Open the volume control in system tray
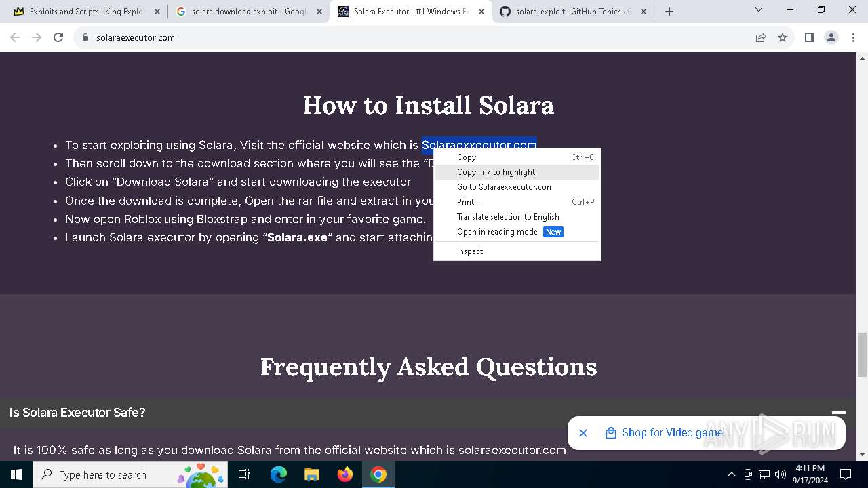 click(x=781, y=474)
